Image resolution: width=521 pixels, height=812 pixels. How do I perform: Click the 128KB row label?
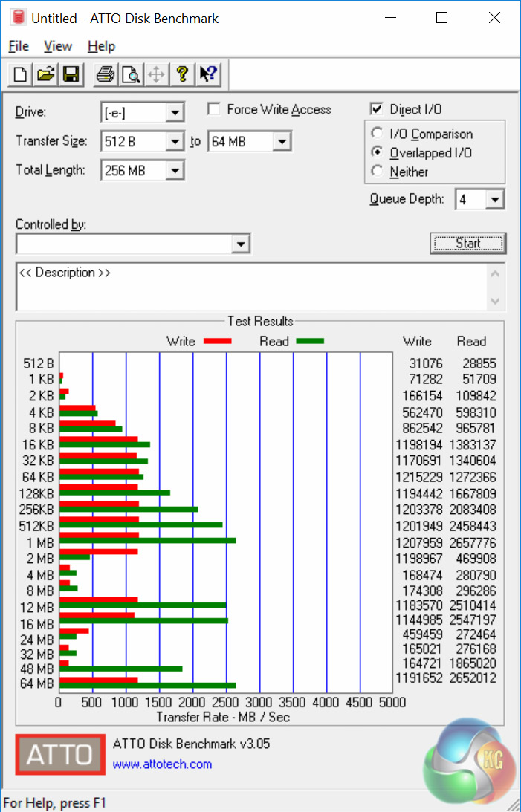tap(36, 494)
